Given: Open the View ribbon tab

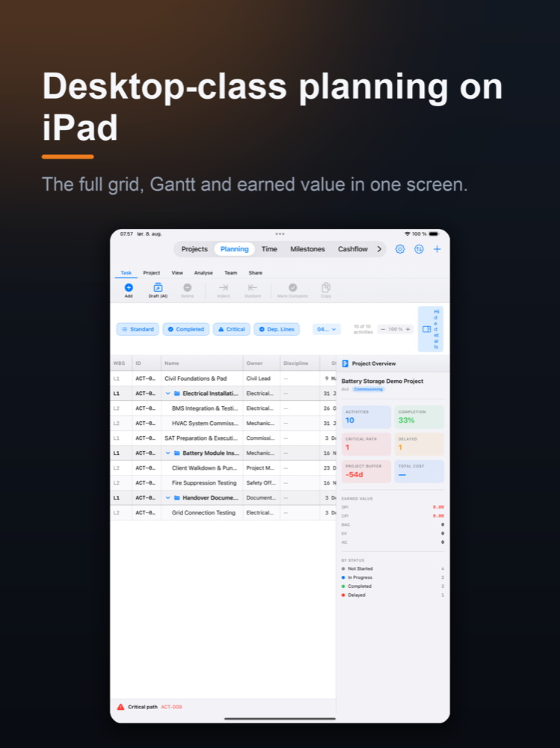Looking at the screenshot, I should click(177, 273).
